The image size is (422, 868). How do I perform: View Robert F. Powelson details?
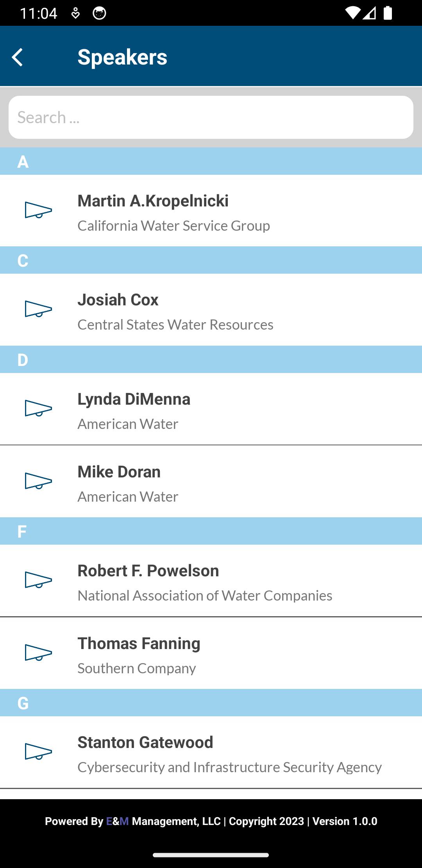coord(211,581)
